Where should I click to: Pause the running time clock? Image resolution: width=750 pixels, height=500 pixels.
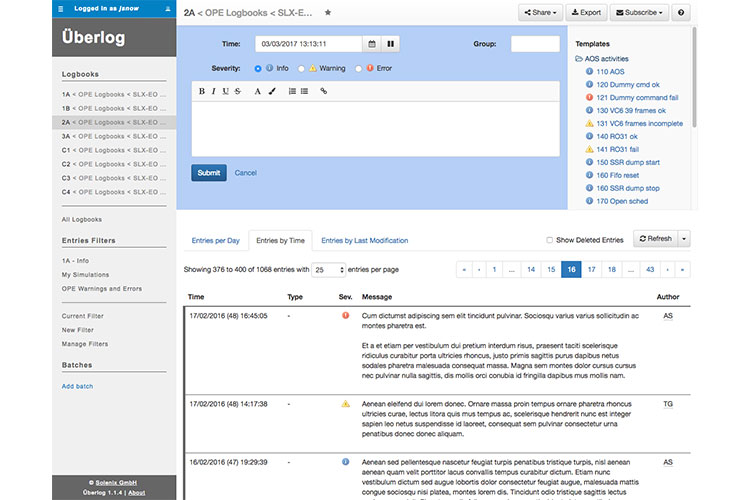tap(390, 44)
